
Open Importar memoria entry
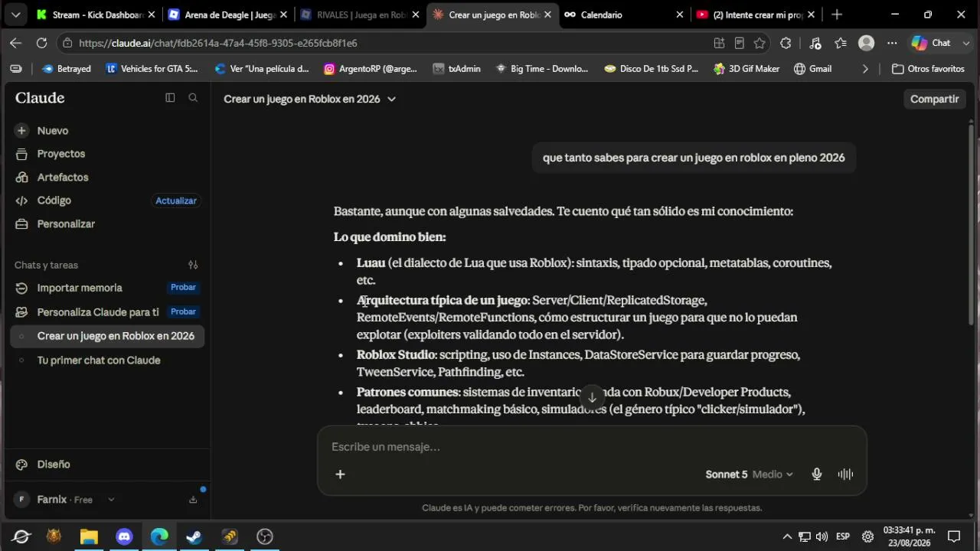point(80,288)
